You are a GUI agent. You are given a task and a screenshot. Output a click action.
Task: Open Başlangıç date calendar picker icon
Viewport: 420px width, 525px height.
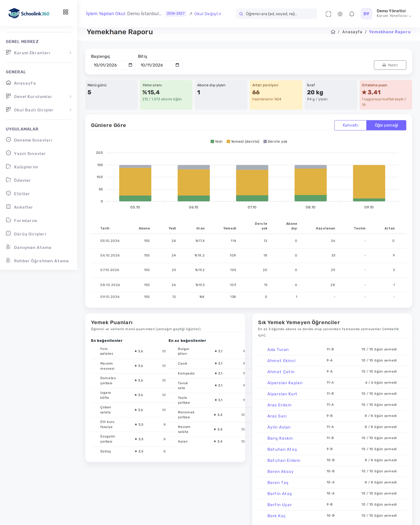[130, 65]
